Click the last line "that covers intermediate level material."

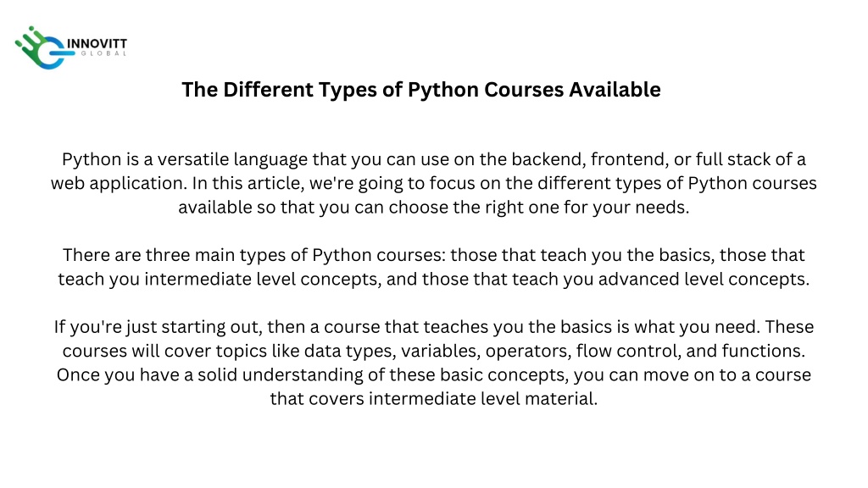point(434,398)
